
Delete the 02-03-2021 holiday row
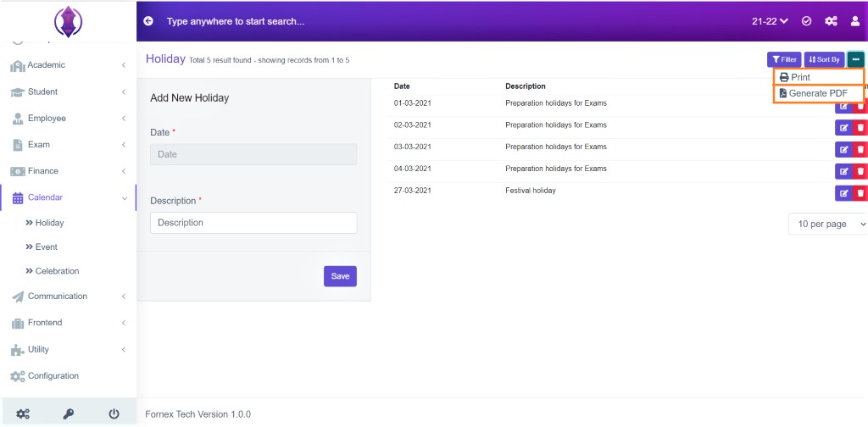[860, 128]
